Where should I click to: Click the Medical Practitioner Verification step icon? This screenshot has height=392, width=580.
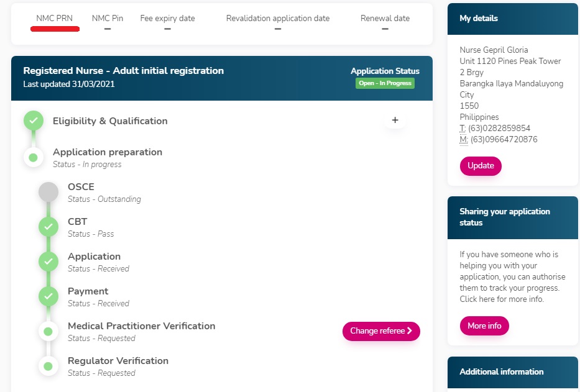click(48, 331)
